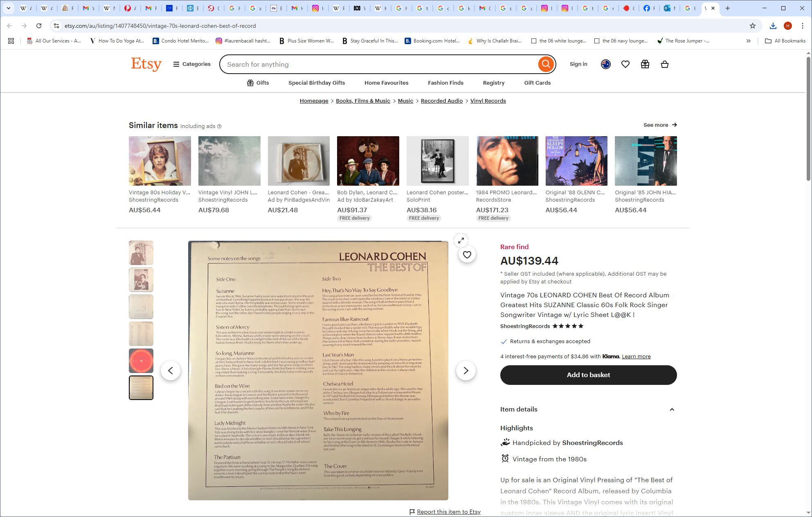Open a new browser tab

click(x=728, y=8)
